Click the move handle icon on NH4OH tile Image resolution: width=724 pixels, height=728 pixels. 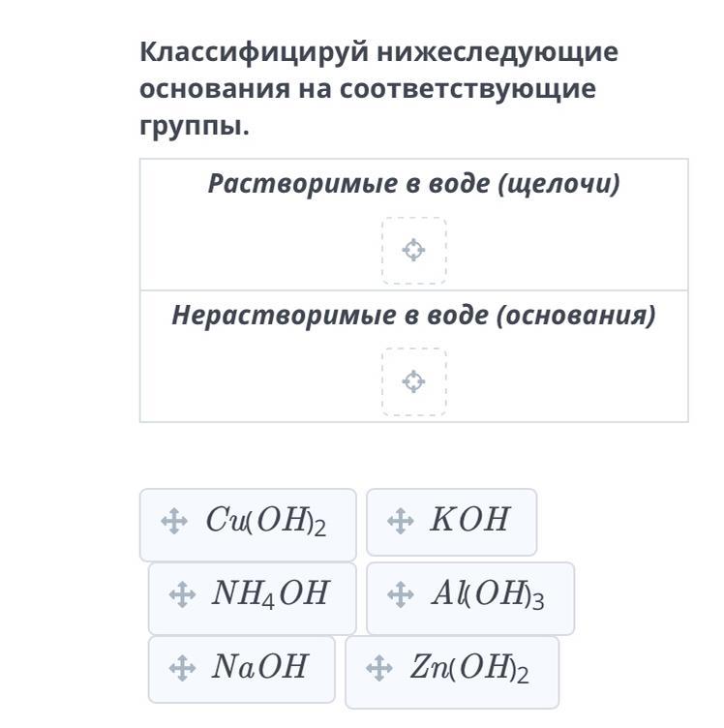pyautogui.click(x=182, y=594)
